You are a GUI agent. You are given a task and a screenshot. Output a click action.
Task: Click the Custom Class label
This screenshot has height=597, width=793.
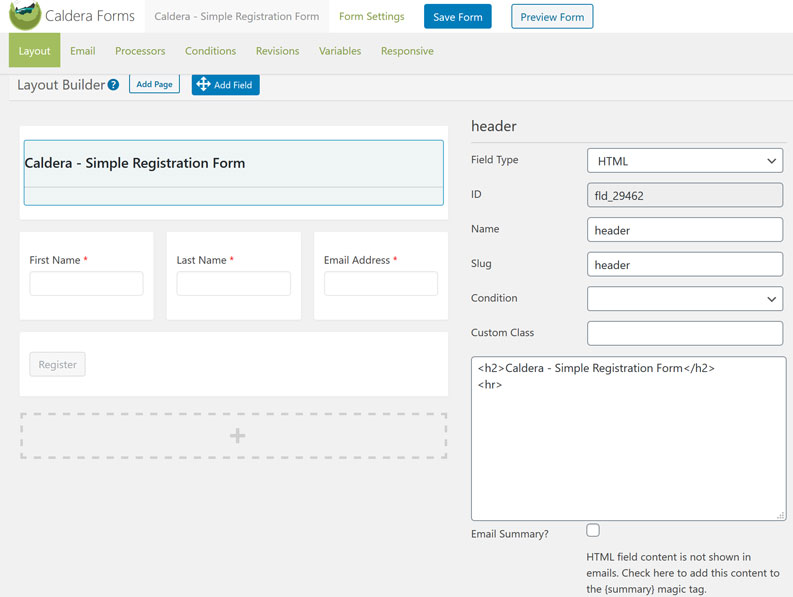502,332
